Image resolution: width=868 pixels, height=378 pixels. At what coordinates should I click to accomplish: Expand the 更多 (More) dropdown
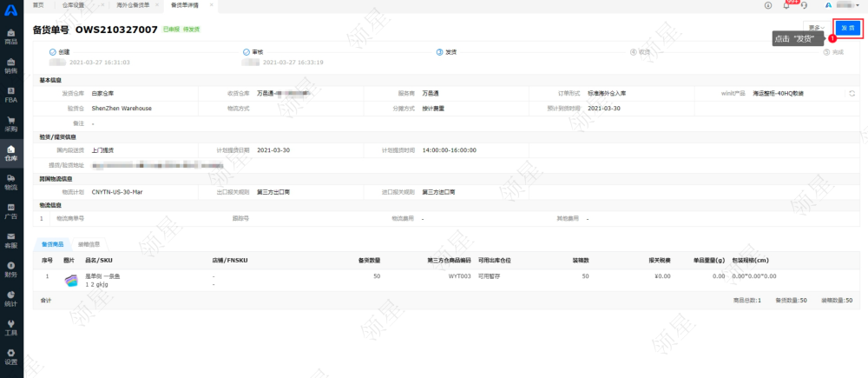814,28
